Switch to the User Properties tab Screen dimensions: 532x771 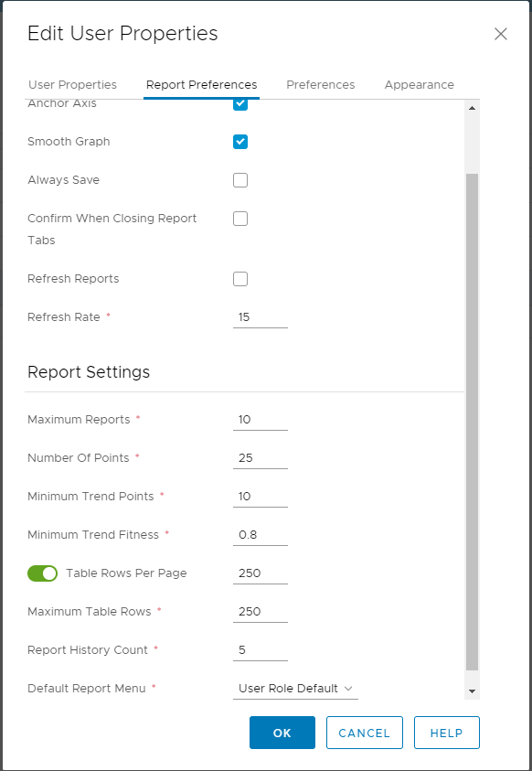tap(72, 84)
